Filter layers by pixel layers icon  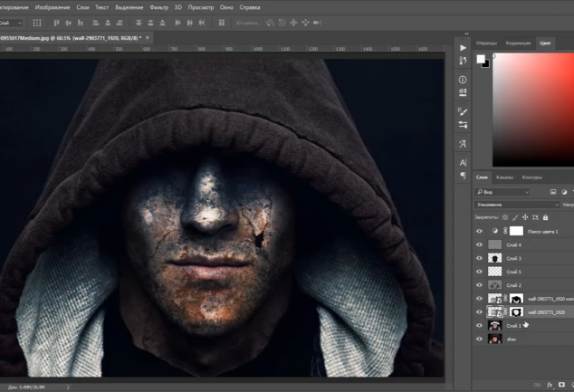click(553, 192)
